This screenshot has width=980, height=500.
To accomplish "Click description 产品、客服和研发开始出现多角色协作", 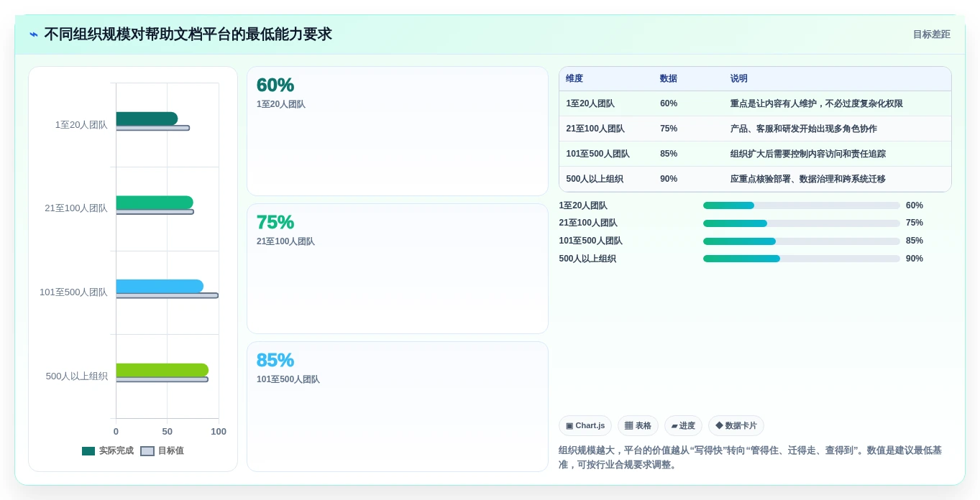I will [804, 129].
